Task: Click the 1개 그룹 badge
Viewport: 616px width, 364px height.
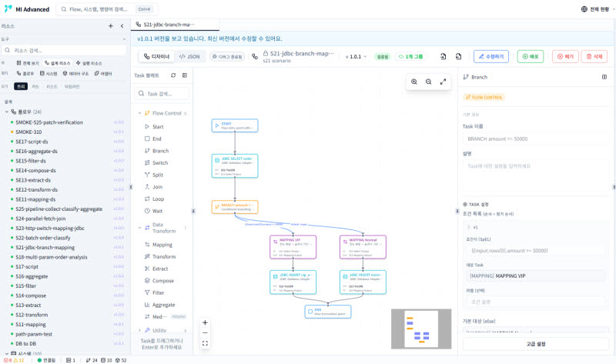Action: click(411, 56)
